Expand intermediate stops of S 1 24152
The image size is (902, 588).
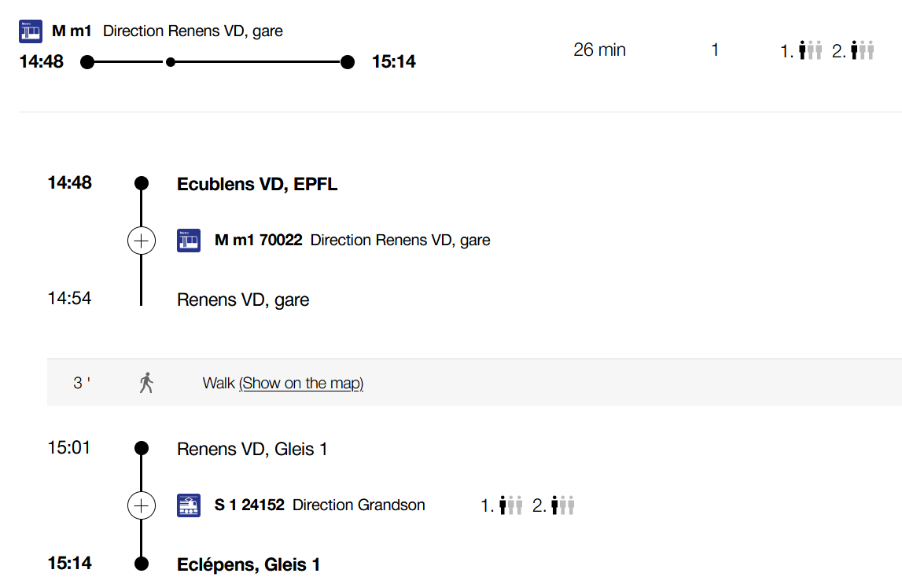pos(142,506)
